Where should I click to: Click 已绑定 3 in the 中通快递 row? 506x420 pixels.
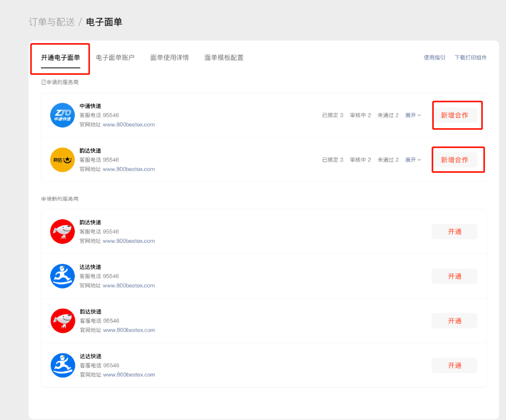[332, 115]
